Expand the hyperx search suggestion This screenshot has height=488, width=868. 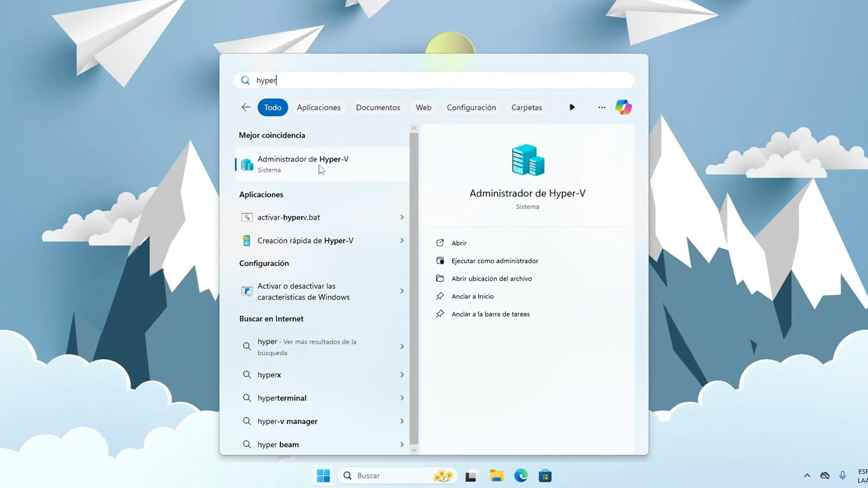(x=401, y=375)
